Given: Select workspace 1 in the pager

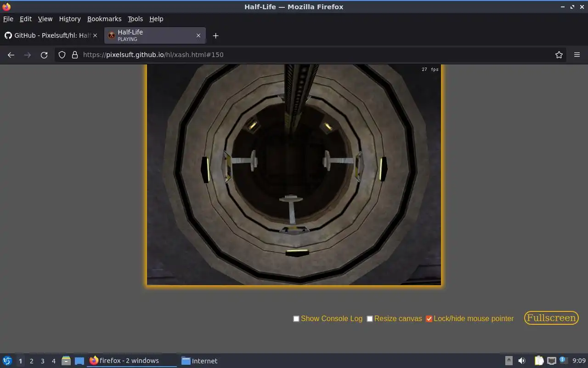Looking at the screenshot, I should coord(20,361).
